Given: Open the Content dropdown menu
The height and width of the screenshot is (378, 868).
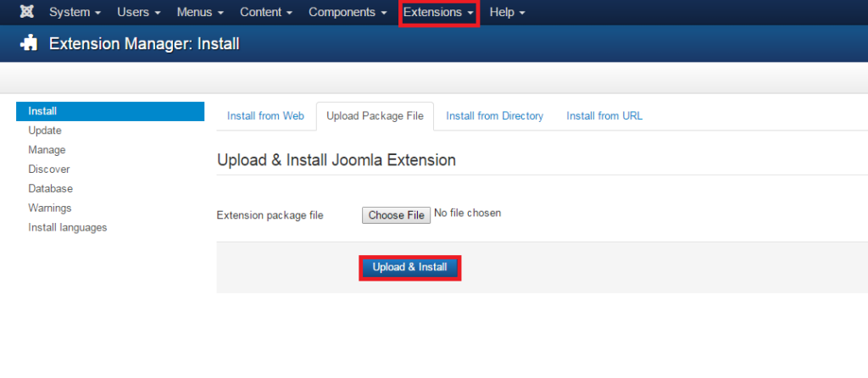Looking at the screenshot, I should coord(266,12).
